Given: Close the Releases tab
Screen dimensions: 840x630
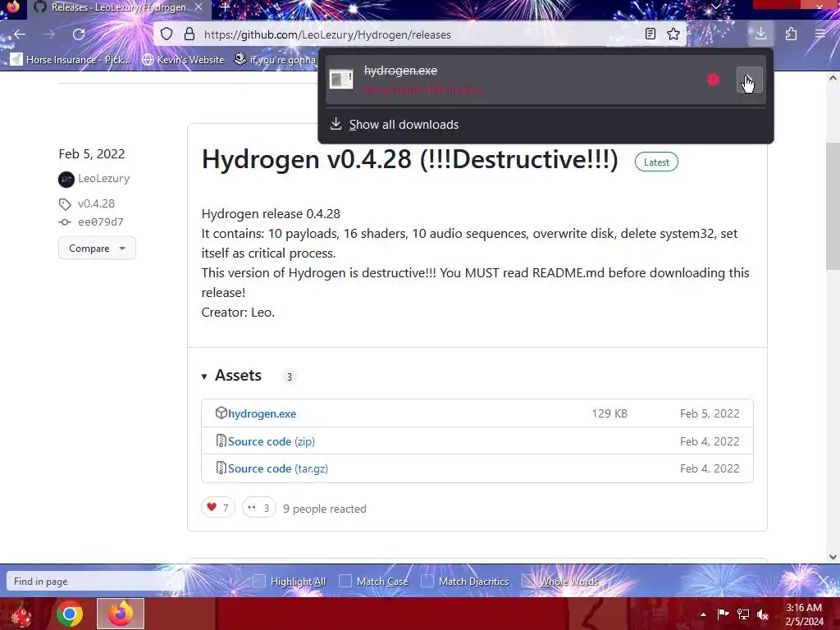Looking at the screenshot, I should click(199, 7).
